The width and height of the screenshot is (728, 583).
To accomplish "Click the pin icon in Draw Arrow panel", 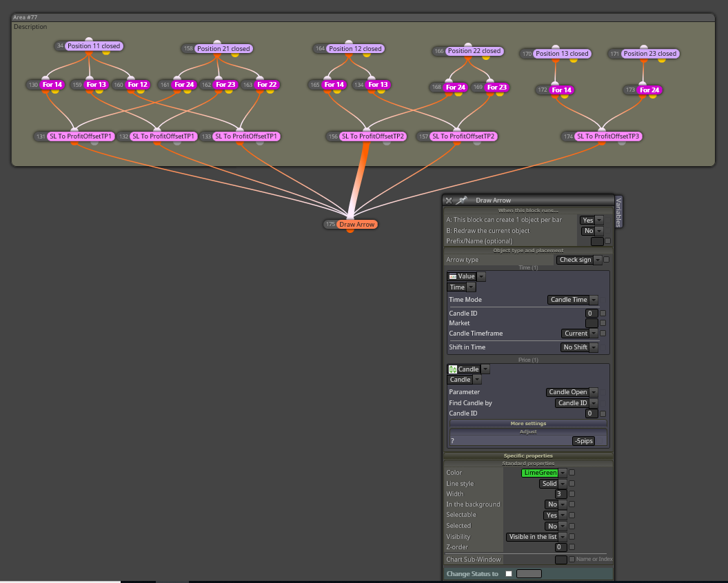I will (461, 200).
